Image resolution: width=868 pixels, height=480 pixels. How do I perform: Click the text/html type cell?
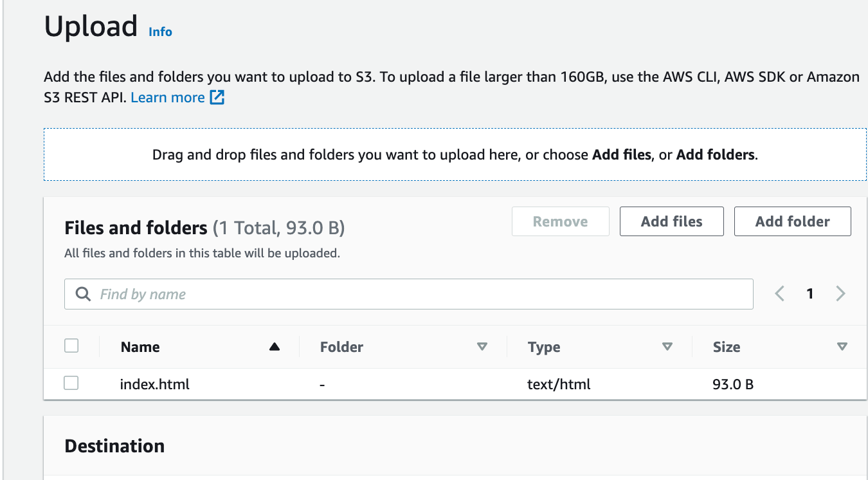(x=559, y=385)
